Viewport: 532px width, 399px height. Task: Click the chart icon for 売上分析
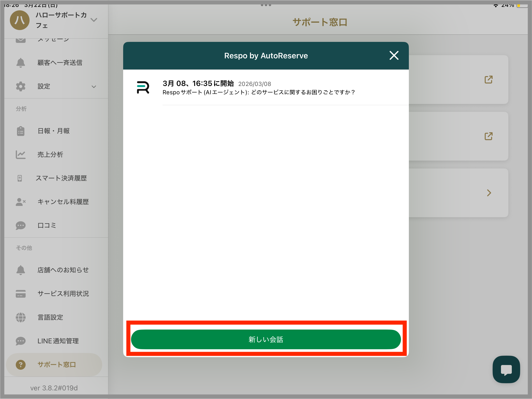click(21, 155)
